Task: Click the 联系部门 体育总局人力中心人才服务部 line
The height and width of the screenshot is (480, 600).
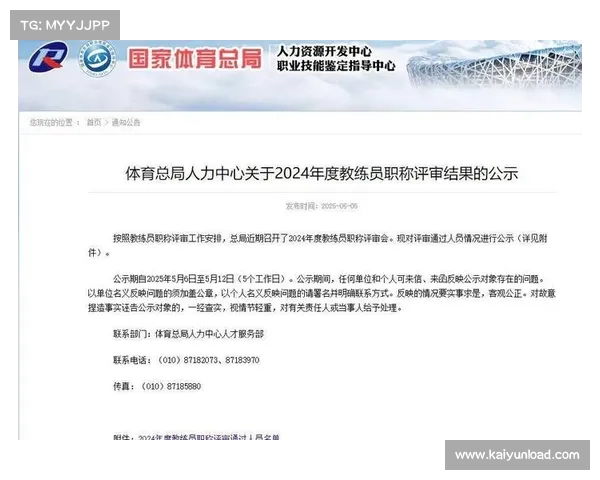Action: (188, 334)
